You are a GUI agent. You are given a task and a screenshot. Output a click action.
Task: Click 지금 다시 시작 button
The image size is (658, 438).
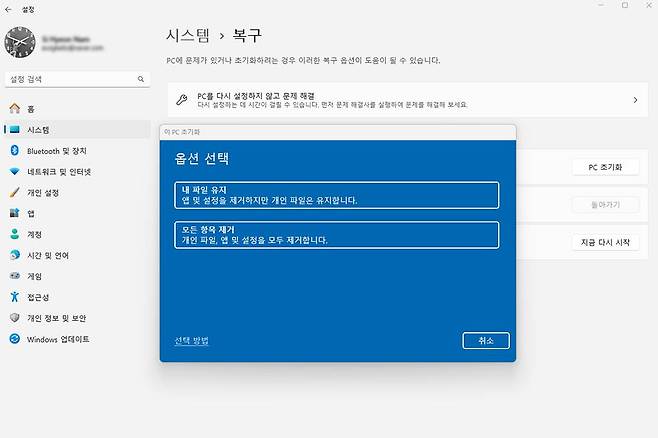coord(605,242)
